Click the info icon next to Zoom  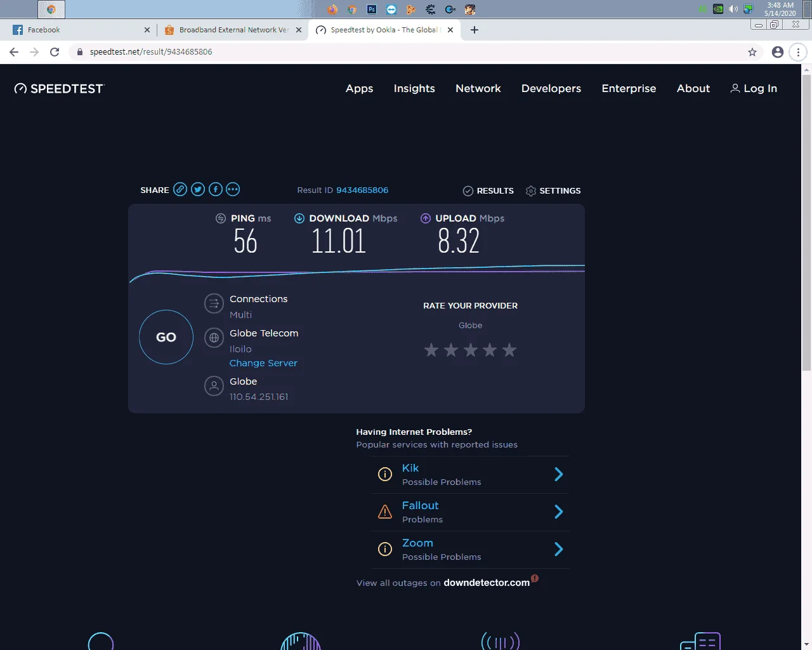385,549
